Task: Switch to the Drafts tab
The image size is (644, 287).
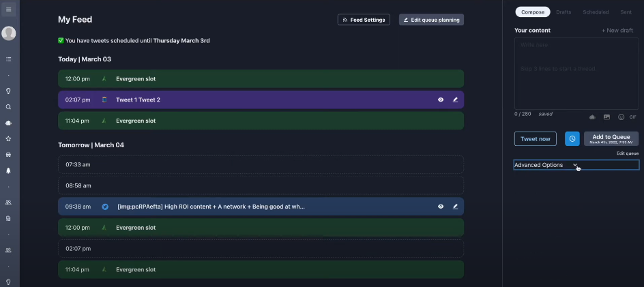Action: pyautogui.click(x=563, y=12)
